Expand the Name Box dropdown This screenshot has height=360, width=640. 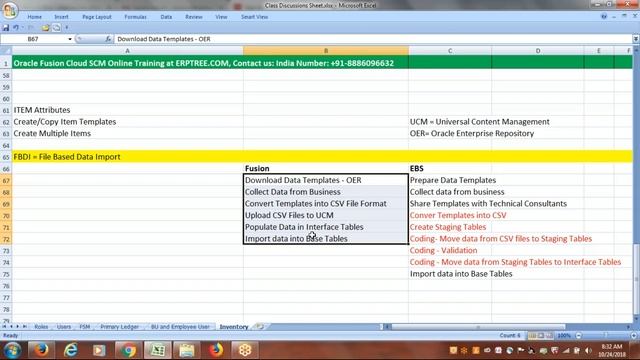pyautogui.click(x=70, y=39)
